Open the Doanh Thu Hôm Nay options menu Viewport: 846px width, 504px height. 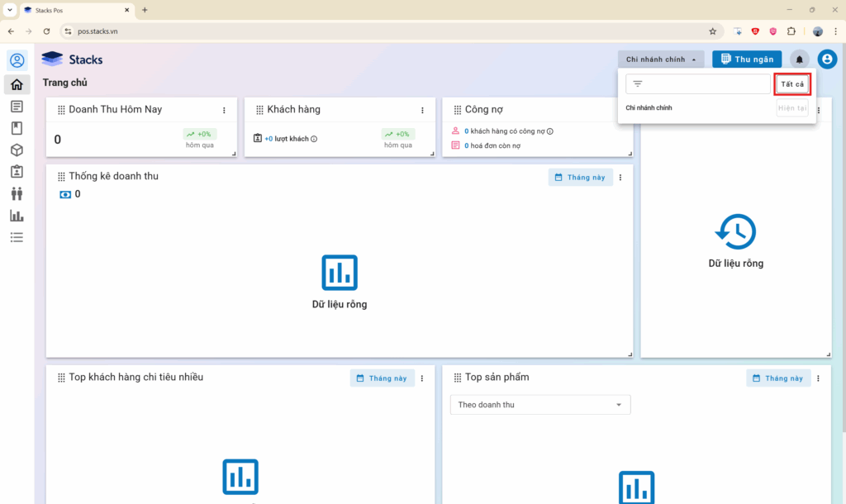tap(224, 110)
